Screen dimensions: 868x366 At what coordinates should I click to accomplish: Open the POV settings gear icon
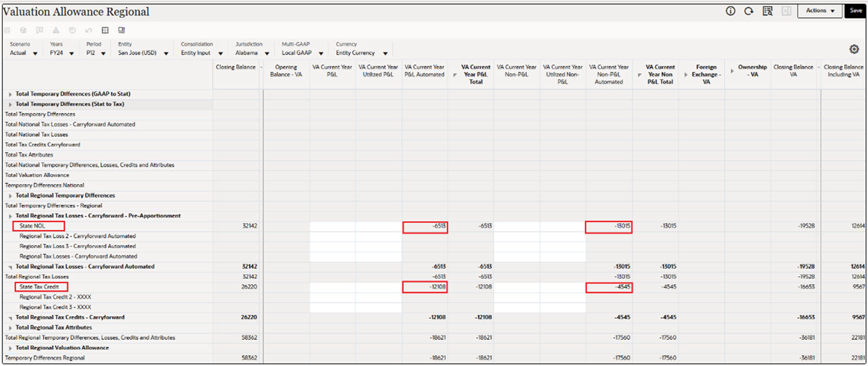pos(855,49)
